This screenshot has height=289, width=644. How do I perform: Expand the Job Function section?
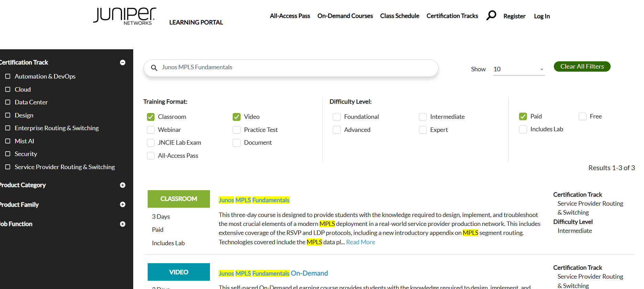(x=123, y=224)
